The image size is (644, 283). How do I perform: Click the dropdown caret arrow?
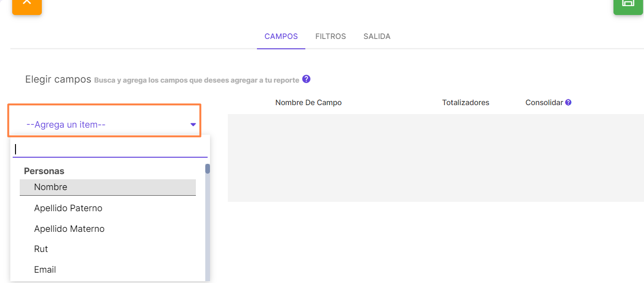pos(193,125)
